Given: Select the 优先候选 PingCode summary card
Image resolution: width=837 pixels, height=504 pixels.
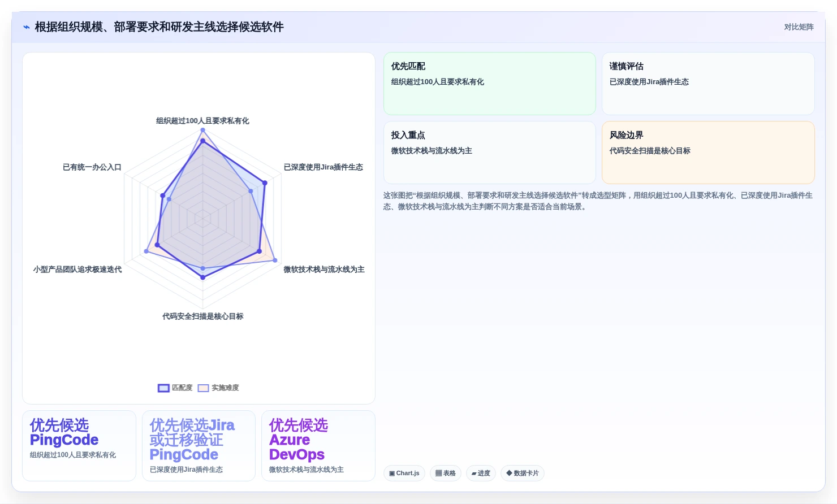Looking at the screenshot, I should coord(79,446).
